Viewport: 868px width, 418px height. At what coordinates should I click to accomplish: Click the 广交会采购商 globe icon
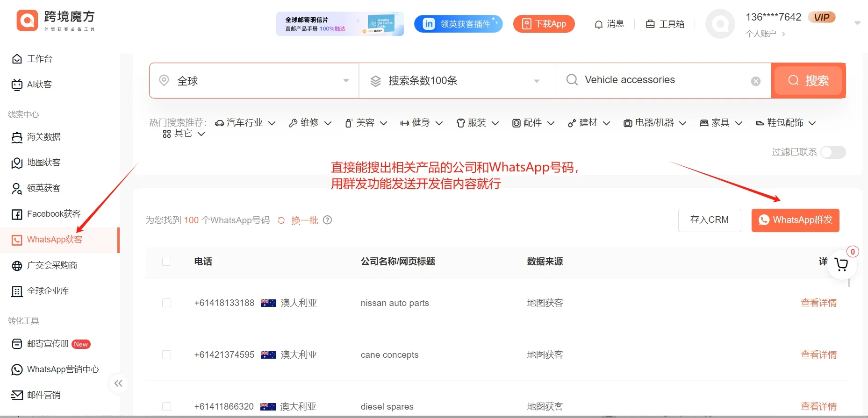[17, 266]
